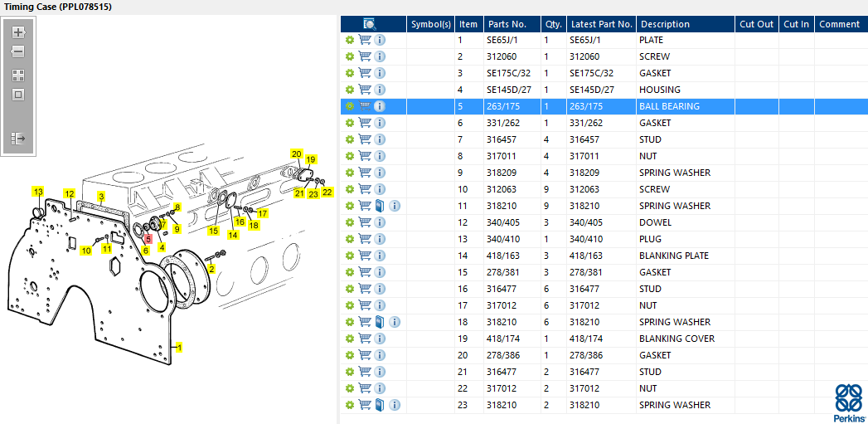The width and height of the screenshot is (868, 424).
Task: Open the book icon for item 11
Action: 380,206
